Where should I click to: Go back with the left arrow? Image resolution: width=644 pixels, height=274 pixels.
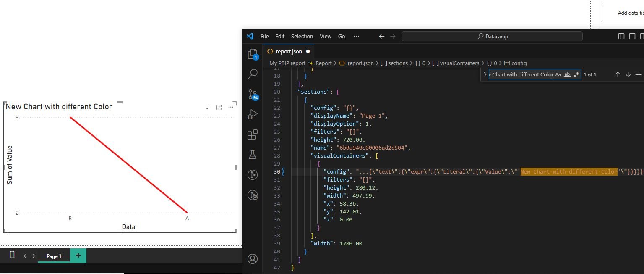tap(381, 36)
